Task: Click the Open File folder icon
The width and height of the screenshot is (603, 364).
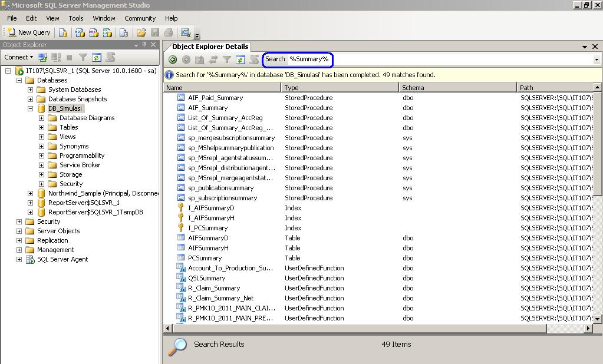Action: pos(141,32)
